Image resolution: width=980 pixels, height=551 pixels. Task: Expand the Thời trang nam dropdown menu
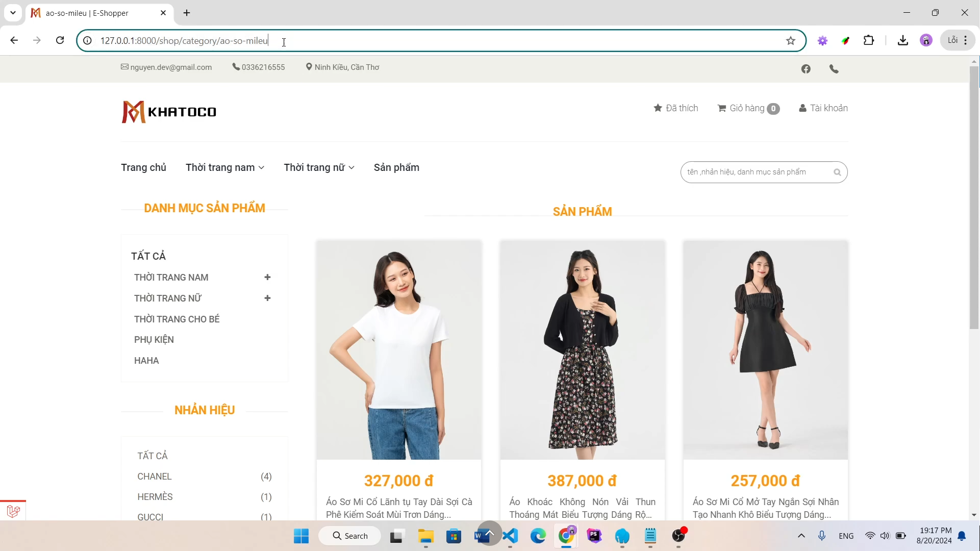[225, 167]
